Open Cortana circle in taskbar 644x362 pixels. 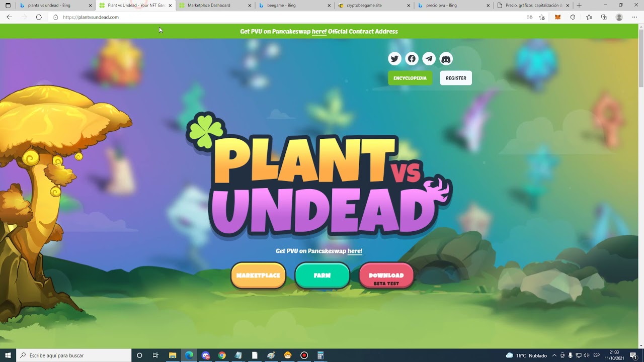point(139,355)
